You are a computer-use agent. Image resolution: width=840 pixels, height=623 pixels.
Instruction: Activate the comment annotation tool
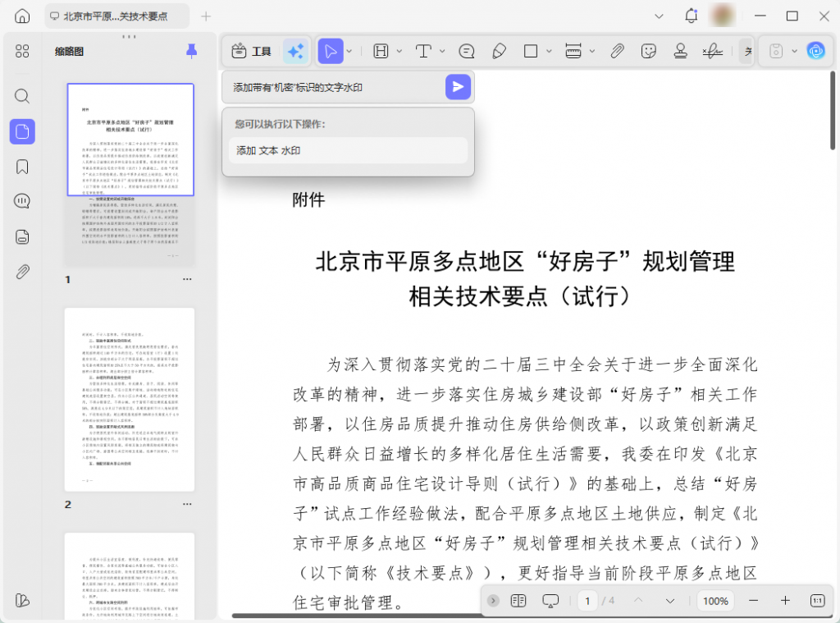[466, 51]
